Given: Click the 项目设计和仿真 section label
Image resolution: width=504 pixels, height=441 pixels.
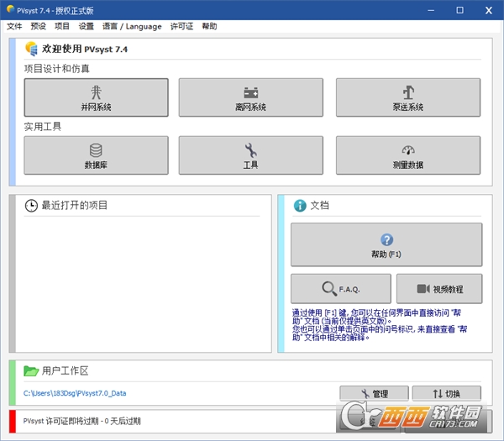Looking at the screenshot, I should (57, 69).
